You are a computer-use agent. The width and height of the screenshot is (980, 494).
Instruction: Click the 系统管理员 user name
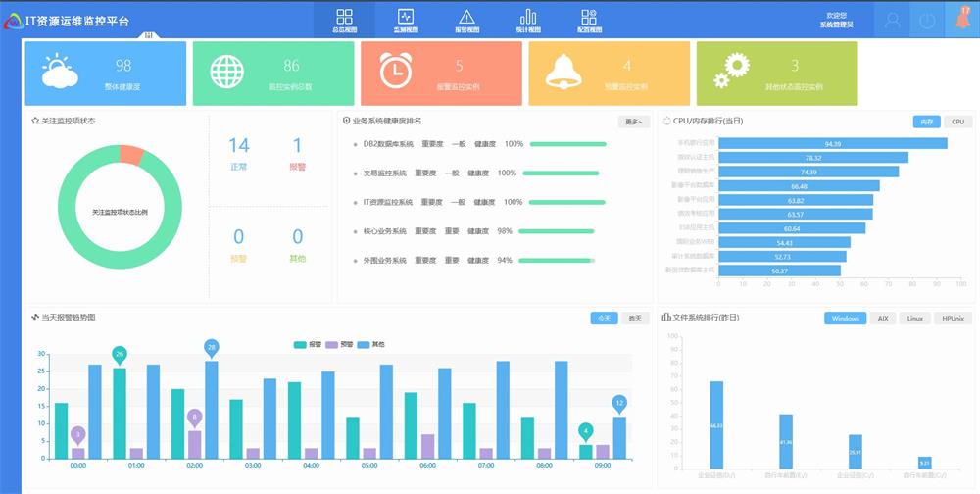point(836,25)
